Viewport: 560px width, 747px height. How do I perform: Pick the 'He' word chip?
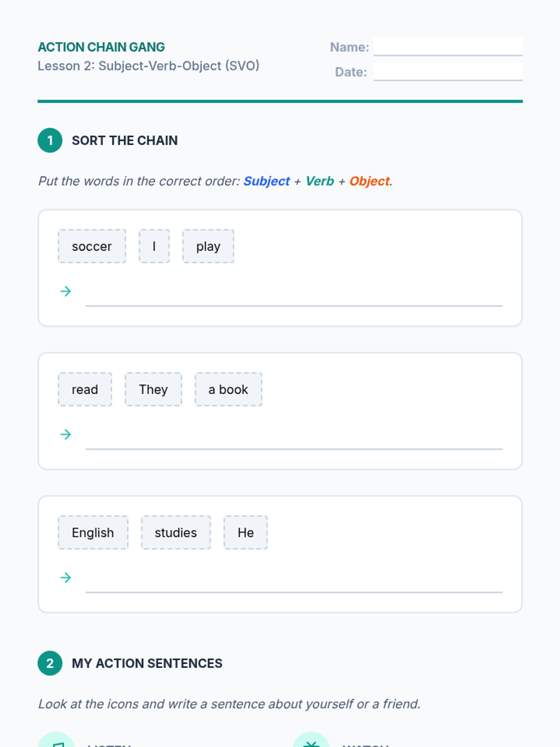245,533
